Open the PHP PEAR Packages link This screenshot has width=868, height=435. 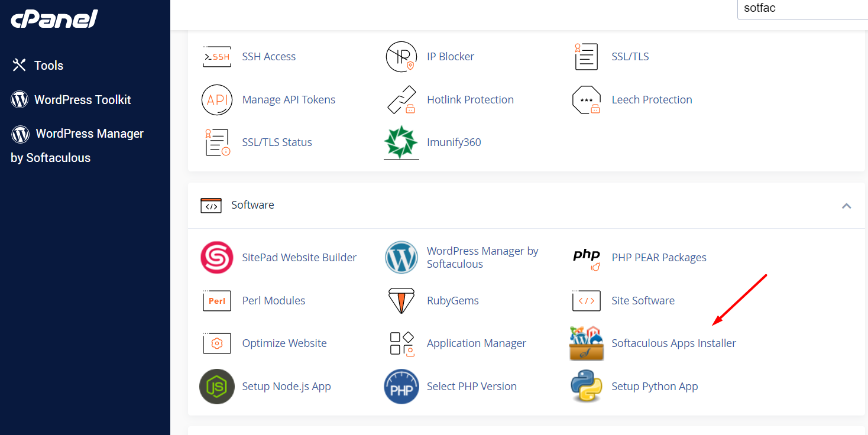659,258
